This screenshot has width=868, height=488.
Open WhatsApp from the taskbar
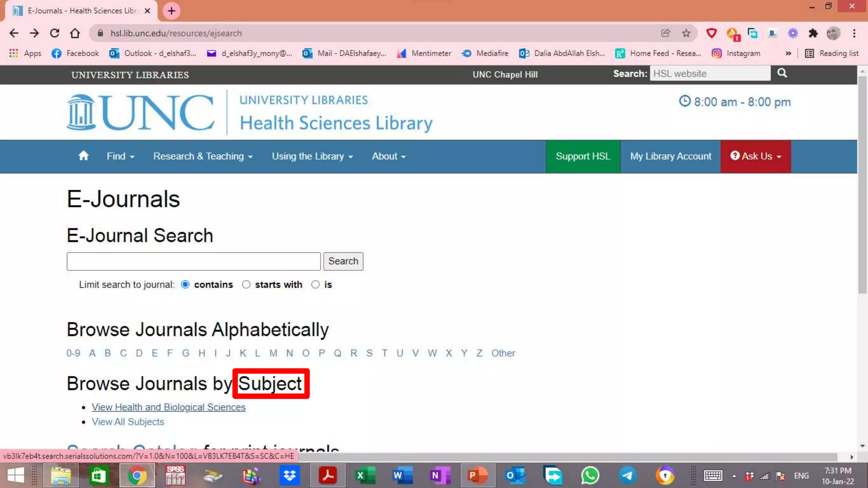click(590, 475)
